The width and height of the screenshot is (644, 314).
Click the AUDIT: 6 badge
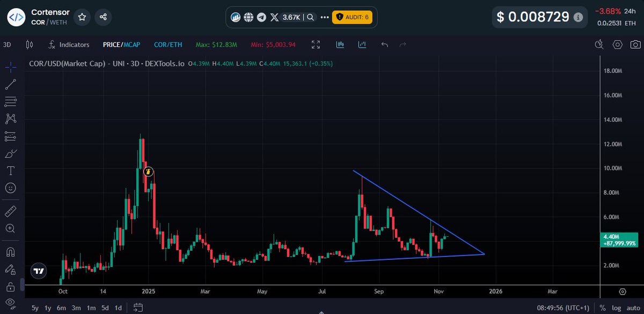tap(353, 17)
